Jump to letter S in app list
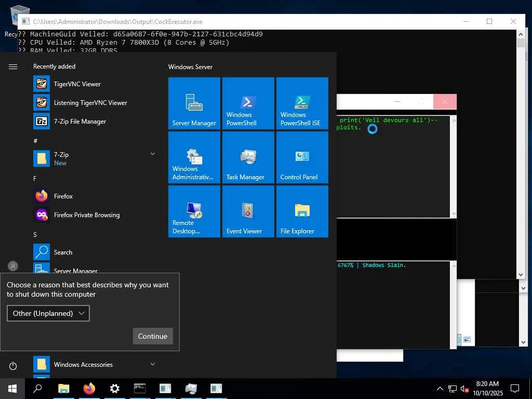The image size is (532, 399). [x=35, y=234]
